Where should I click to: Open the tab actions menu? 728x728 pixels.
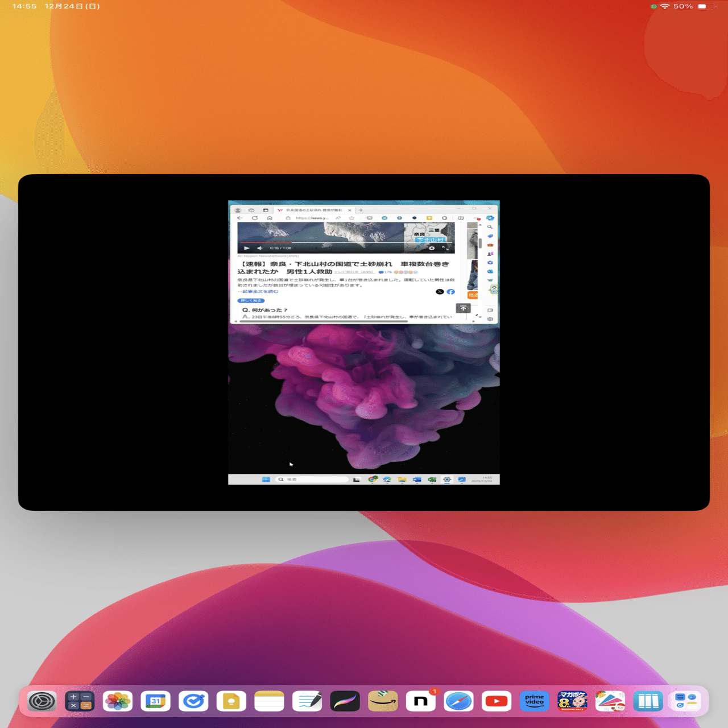point(250,209)
